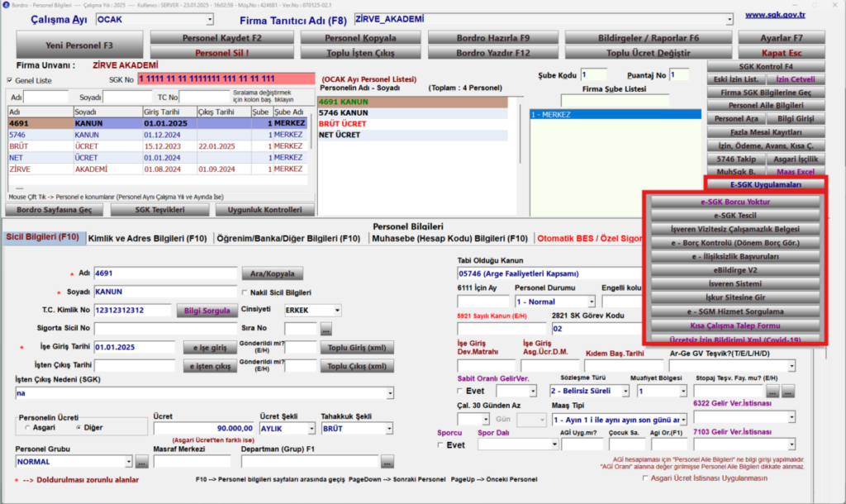This screenshot has width=846, height=504.
Task: Select the ZİRVE AKADEMİ table row
Action: [x=157, y=169]
